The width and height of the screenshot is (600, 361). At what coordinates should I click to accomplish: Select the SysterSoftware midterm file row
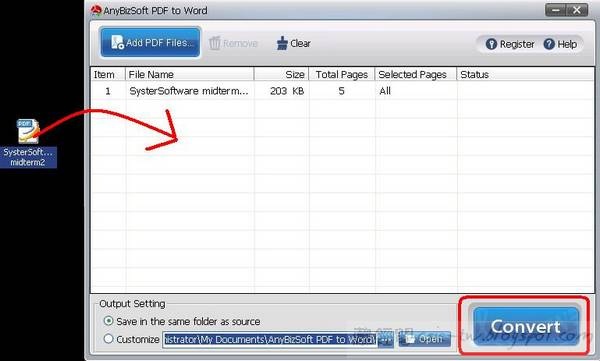coord(342,91)
